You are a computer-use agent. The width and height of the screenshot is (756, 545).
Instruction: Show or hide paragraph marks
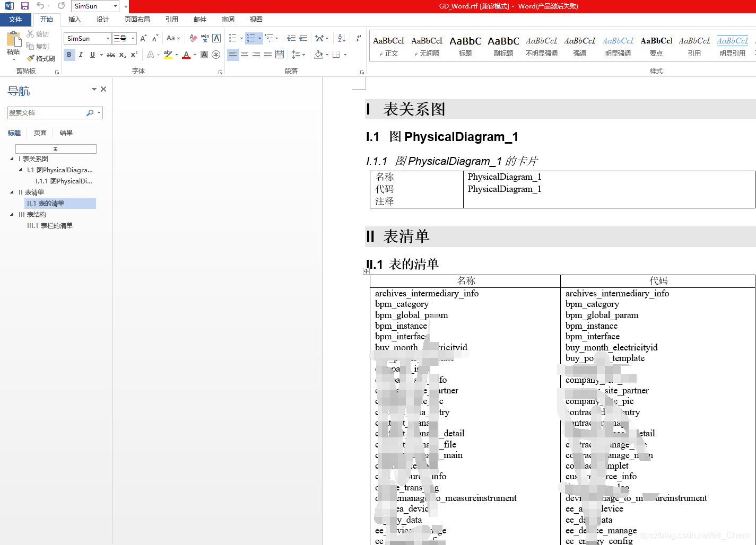point(359,38)
